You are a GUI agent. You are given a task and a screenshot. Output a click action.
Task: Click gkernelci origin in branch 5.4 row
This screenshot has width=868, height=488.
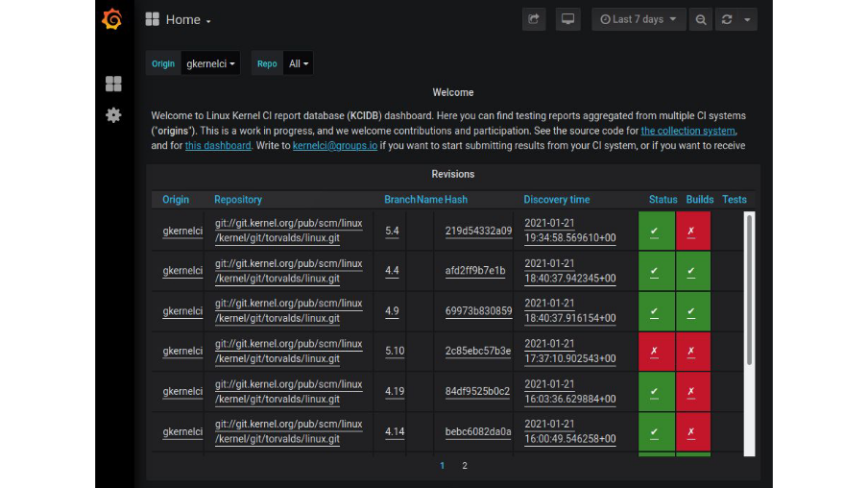pyautogui.click(x=182, y=231)
